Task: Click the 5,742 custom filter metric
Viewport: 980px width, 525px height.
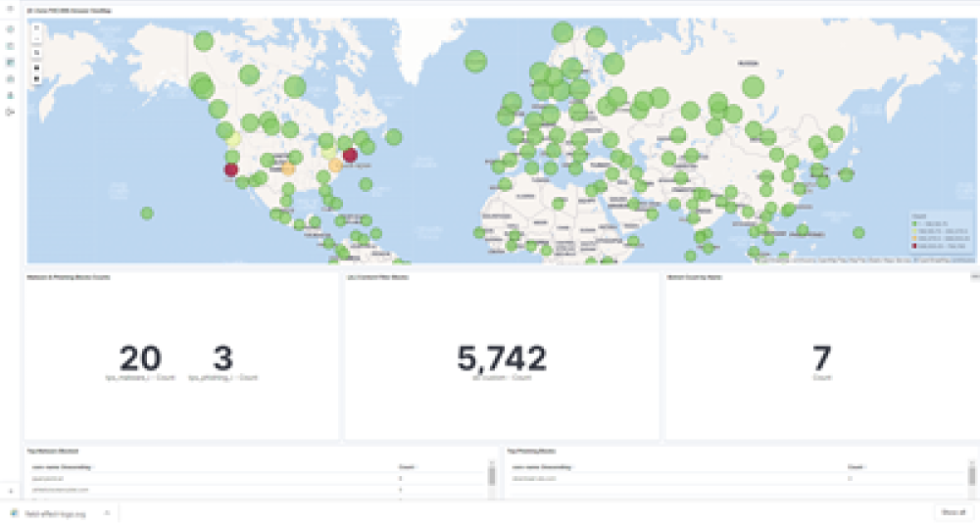Action: [502, 358]
